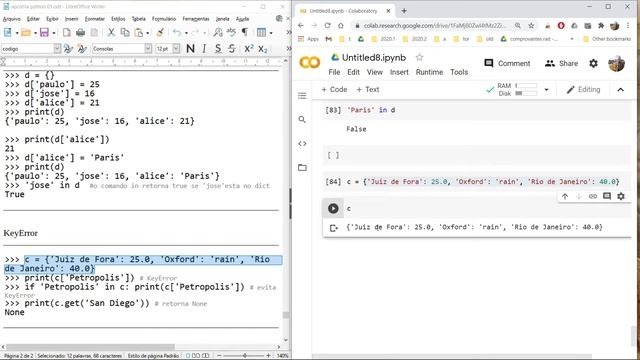Click the Print icon in Writer toolbar
640x360 pixels.
[x=80, y=32]
